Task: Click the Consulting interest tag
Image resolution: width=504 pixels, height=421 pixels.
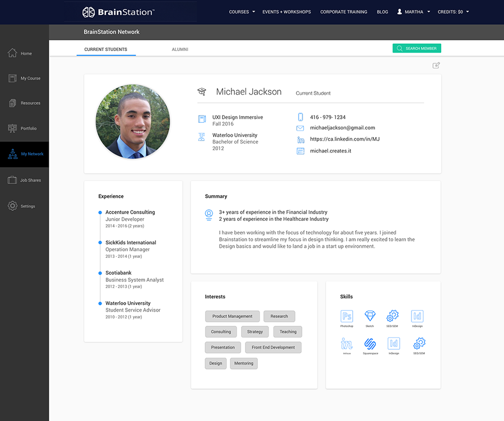Action: [221, 332]
